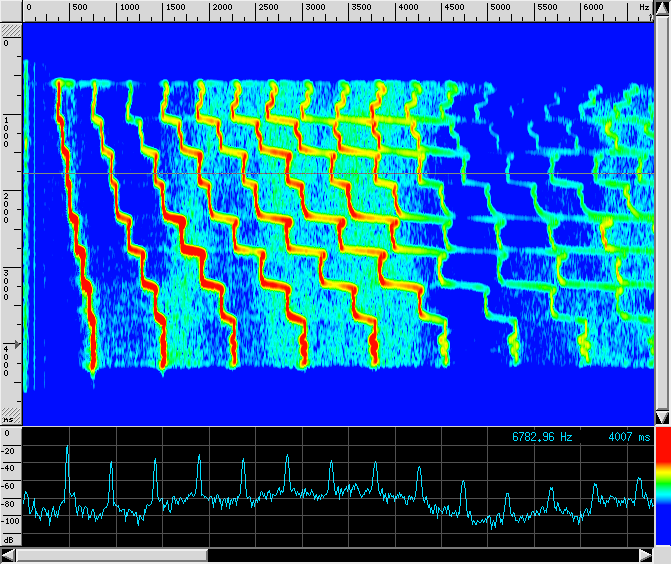This screenshot has width=671, height=564.
Task: Click the tallest leftmost peak in the spectrum plot
Action: tap(68, 450)
